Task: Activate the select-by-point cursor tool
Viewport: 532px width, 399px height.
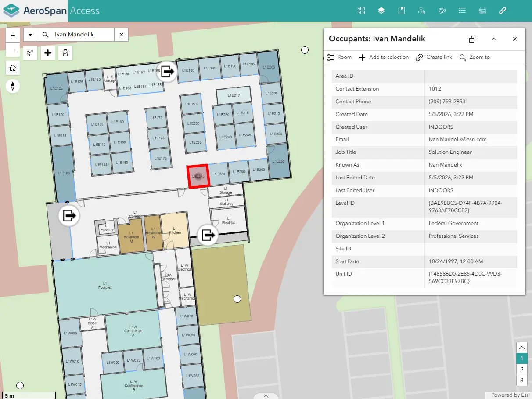Action: coord(30,53)
